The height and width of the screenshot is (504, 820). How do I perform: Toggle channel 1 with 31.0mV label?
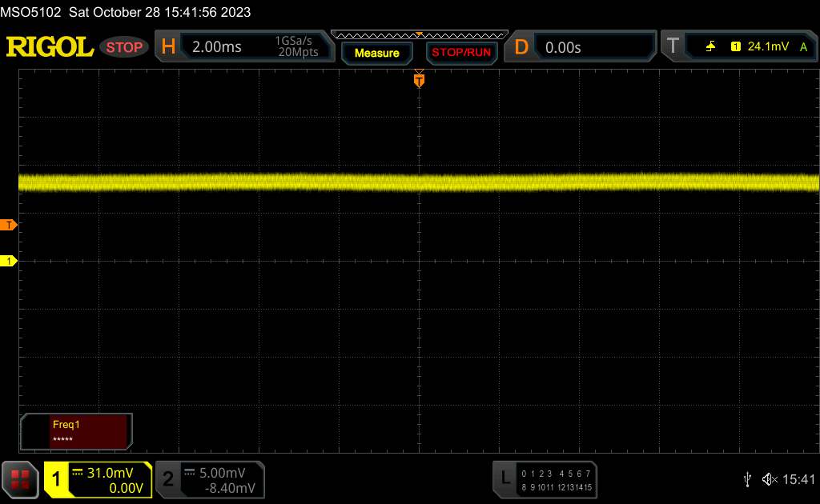(98, 479)
